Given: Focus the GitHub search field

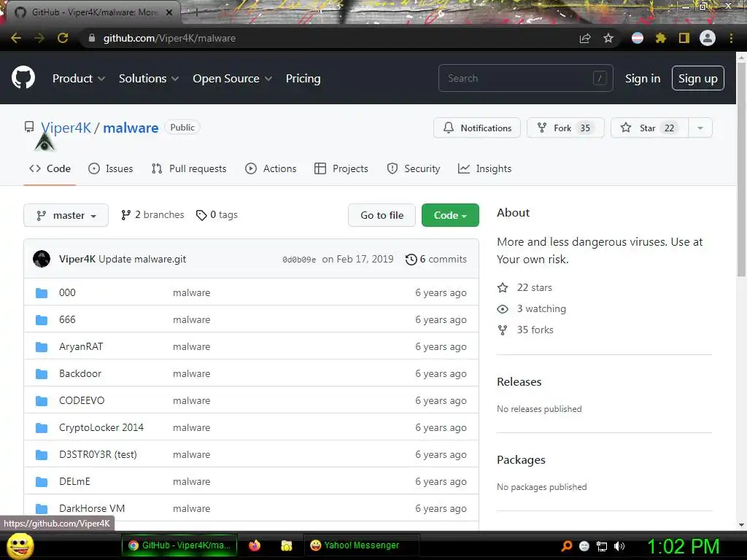Looking at the screenshot, I should (x=525, y=78).
